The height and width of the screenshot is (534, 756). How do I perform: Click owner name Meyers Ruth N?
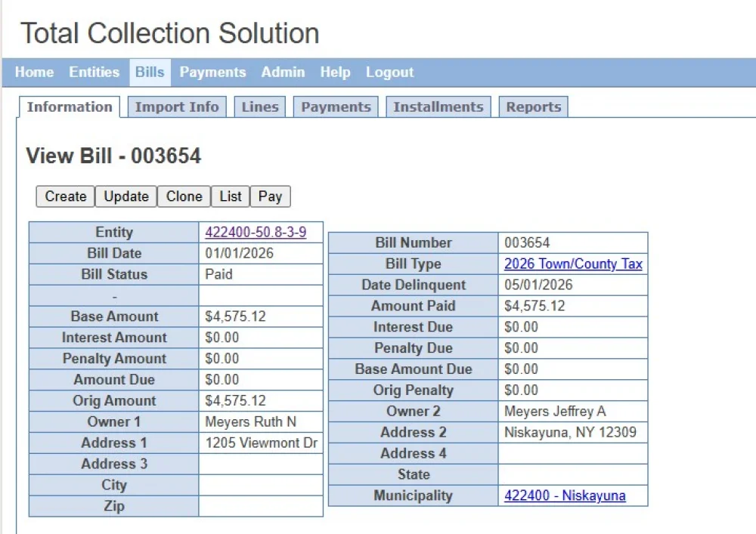[x=251, y=421]
